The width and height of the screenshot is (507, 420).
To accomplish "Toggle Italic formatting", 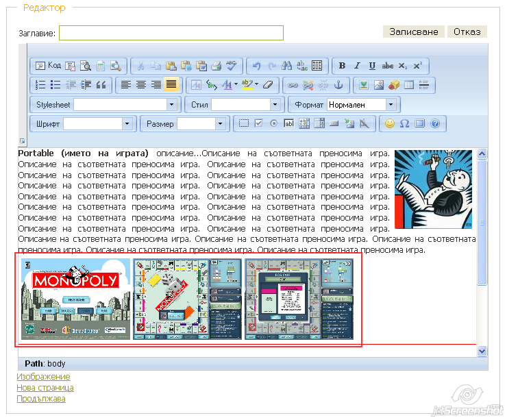I will [357, 66].
